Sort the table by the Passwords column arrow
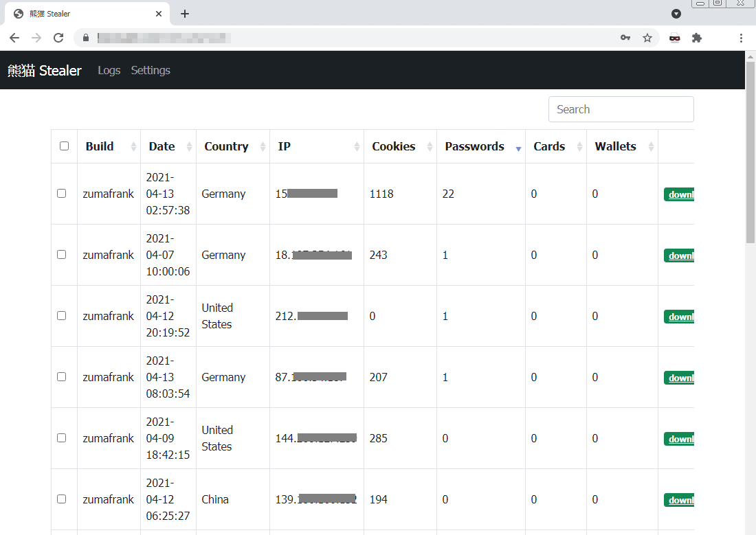 [x=518, y=147]
